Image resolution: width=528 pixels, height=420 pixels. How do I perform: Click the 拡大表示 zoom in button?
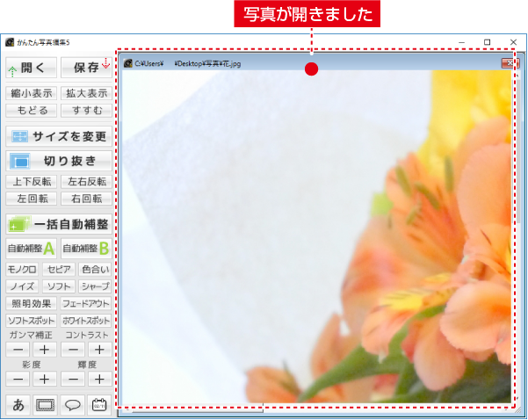point(86,93)
